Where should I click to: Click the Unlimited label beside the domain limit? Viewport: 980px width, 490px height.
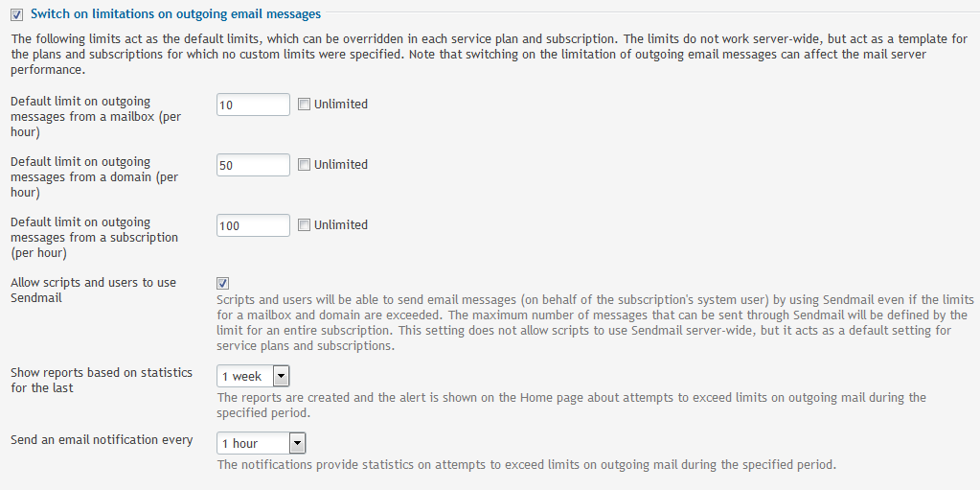[341, 165]
